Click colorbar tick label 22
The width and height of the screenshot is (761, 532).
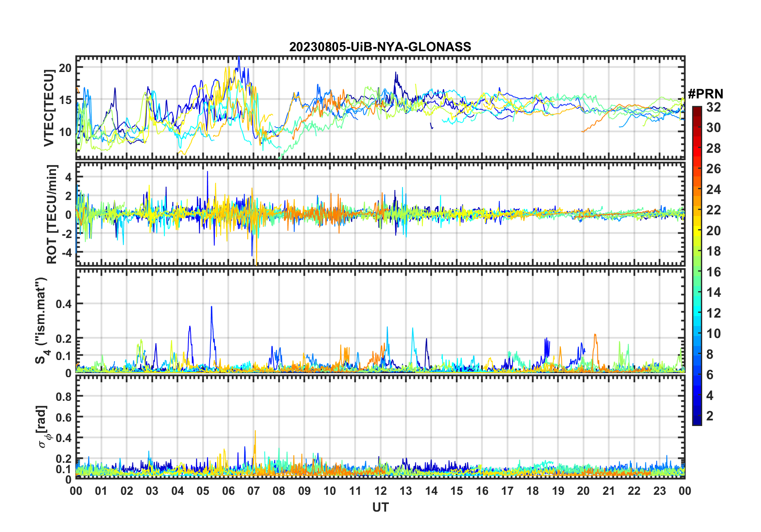coord(713,210)
